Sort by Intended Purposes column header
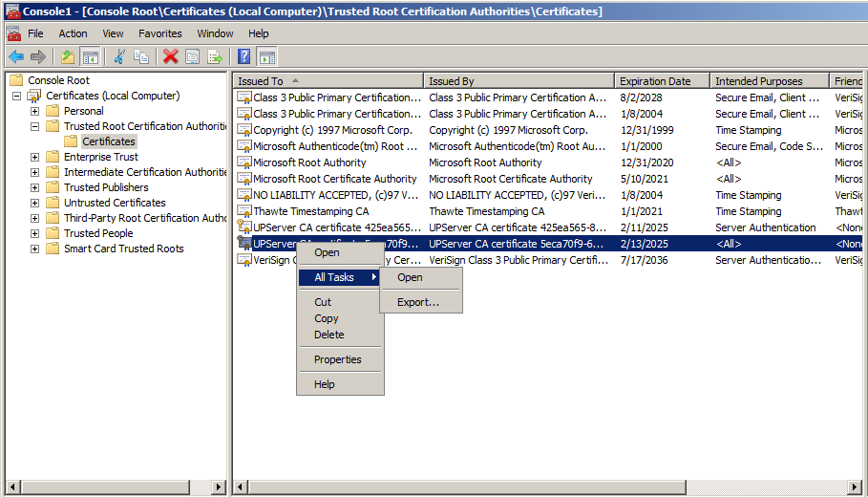 click(x=770, y=81)
